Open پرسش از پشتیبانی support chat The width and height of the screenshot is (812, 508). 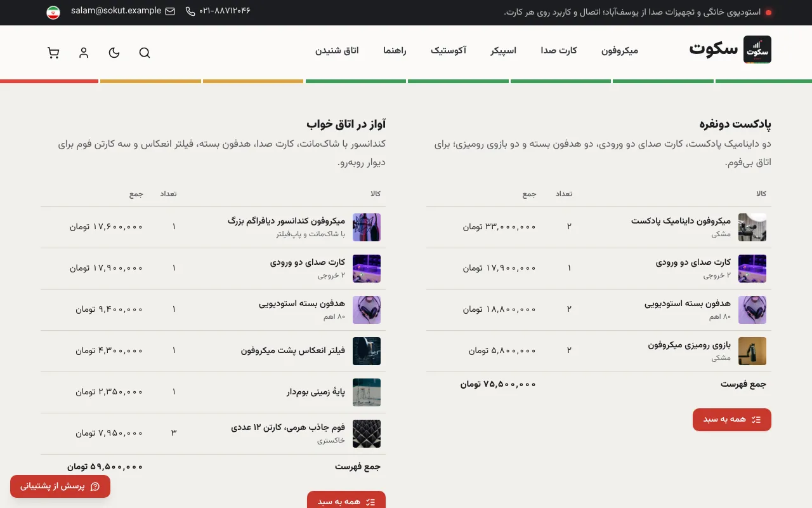60,486
